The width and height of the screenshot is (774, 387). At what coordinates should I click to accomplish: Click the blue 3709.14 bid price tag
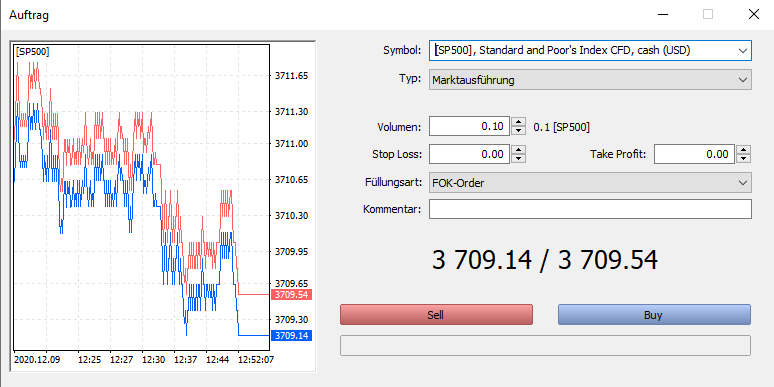pyautogui.click(x=291, y=336)
